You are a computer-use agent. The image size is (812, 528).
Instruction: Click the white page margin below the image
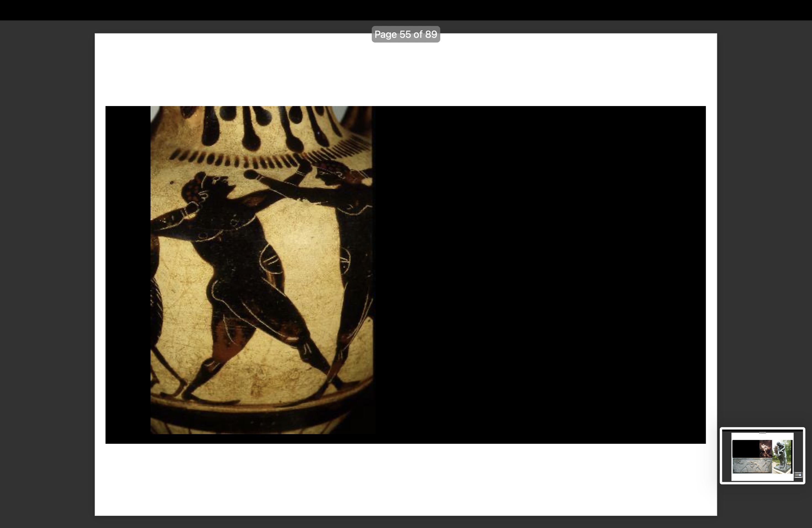(406, 479)
